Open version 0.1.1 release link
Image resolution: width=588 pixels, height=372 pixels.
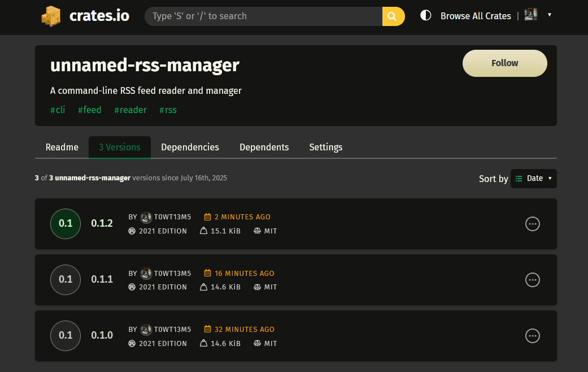coord(102,279)
